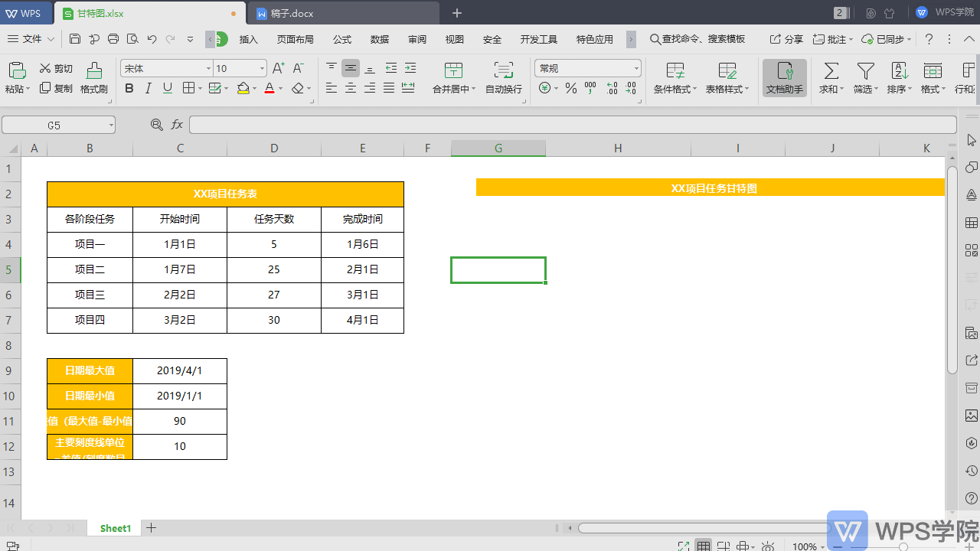The width and height of the screenshot is (980, 551).
Task: Open the Filter (筛选) tool
Action: click(x=865, y=72)
